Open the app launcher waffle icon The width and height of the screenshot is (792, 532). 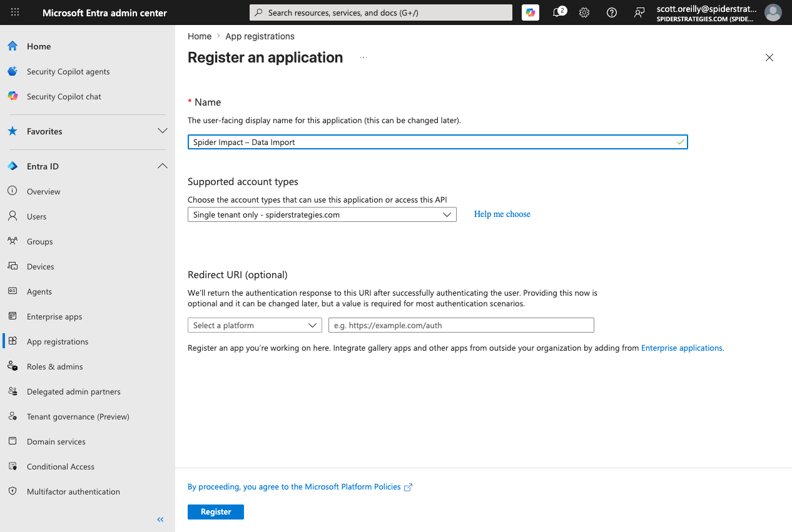pyautogui.click(x=15, y=13)
